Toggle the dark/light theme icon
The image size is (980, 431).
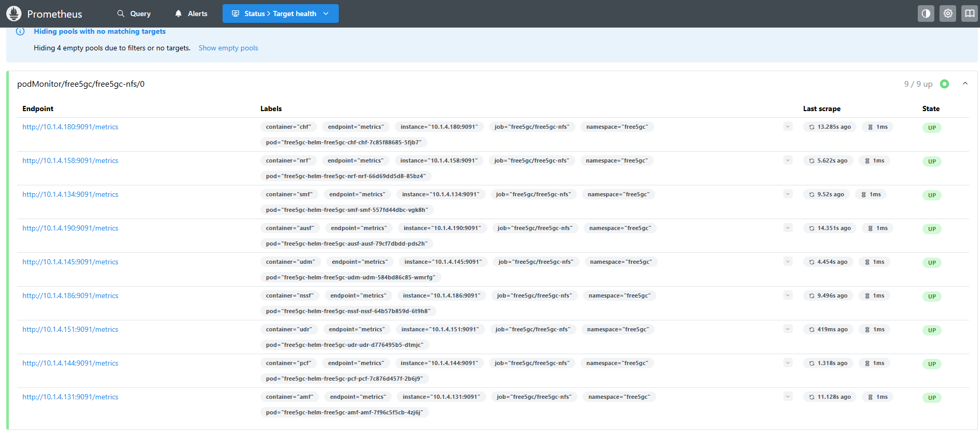click(926, 14)
